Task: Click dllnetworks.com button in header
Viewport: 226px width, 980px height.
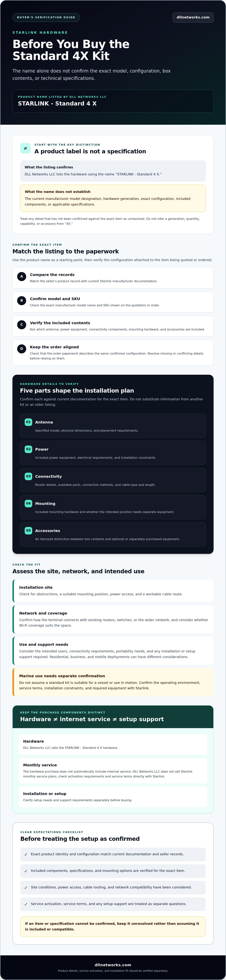Action: click(193, 18)
